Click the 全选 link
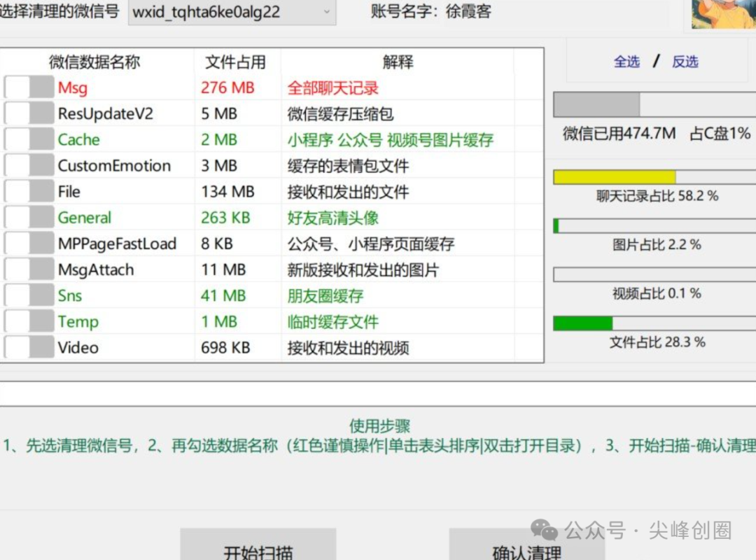 coord(626,62)
